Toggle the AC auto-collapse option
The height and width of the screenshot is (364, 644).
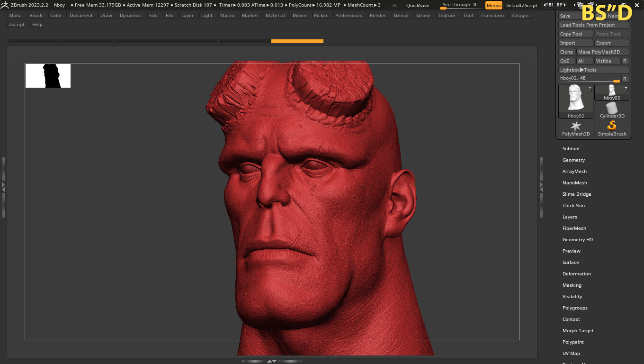click(x=395, y=5)
